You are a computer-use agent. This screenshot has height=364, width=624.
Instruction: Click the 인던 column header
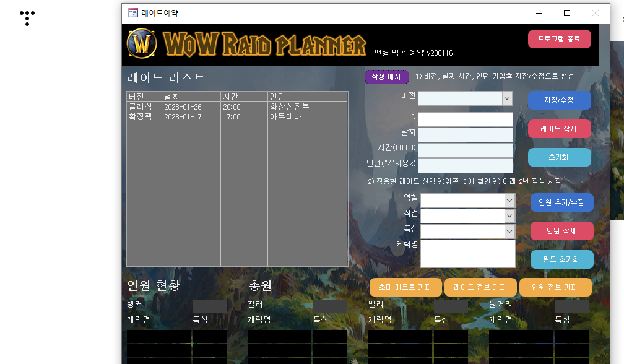point(308,97)
